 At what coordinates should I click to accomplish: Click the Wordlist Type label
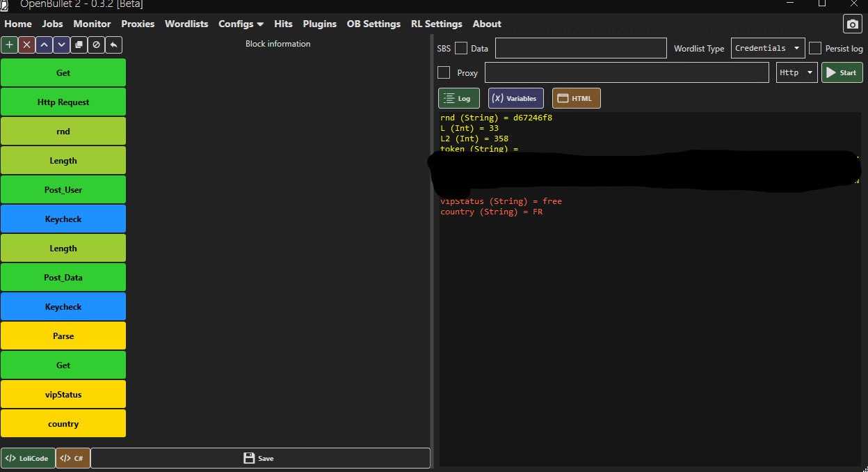point(699,49)
